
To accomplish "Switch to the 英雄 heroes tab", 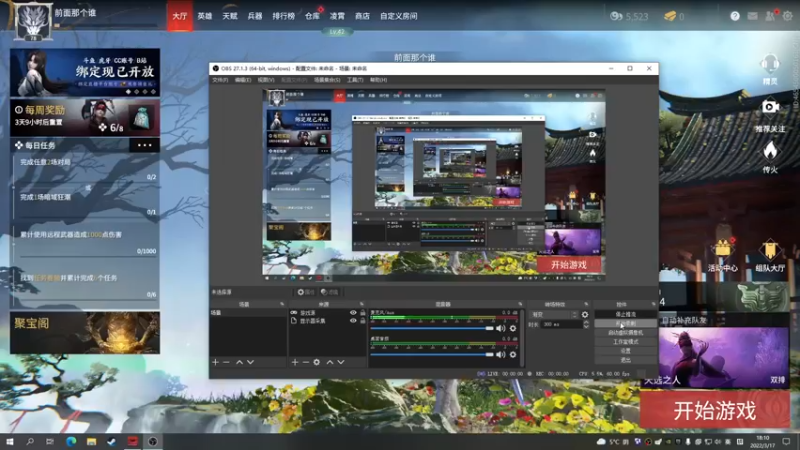I will pyautogui.click(x=205, y=16).
